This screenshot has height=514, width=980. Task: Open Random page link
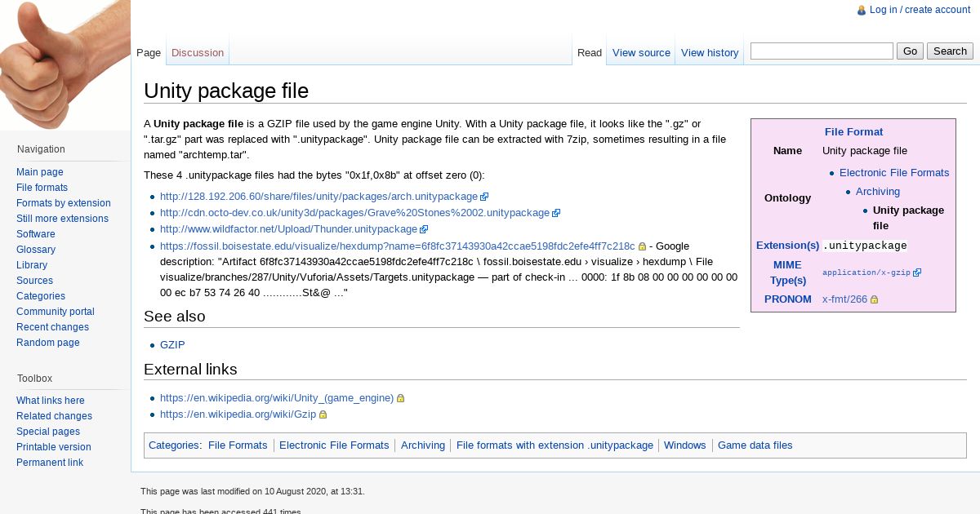click(48, 343)
